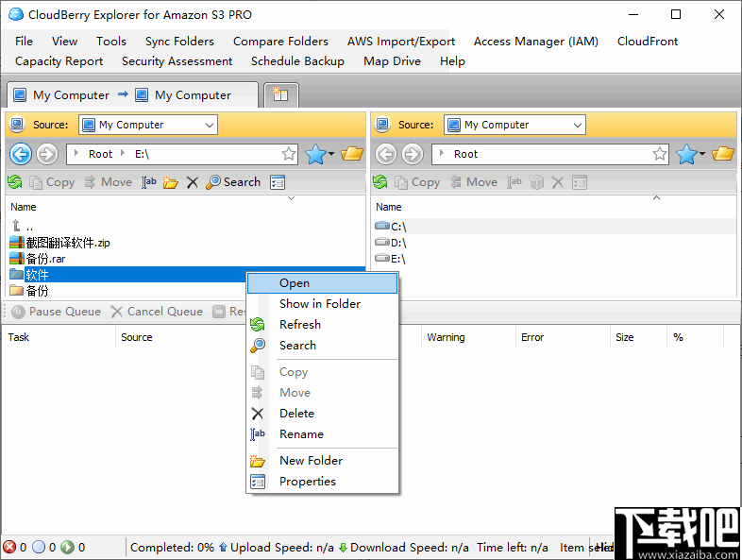Open Schedule Backup menu
742x560 pixels.
297,61
